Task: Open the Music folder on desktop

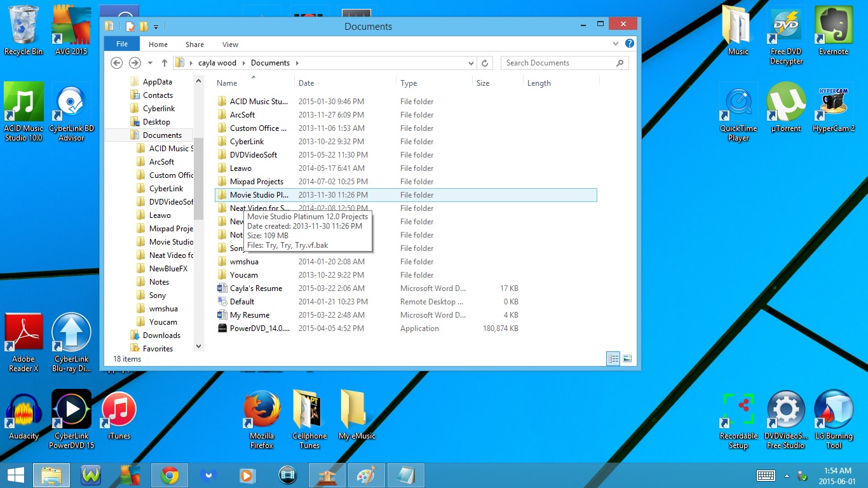Action: pyautogui.click(x=738, y=30)
